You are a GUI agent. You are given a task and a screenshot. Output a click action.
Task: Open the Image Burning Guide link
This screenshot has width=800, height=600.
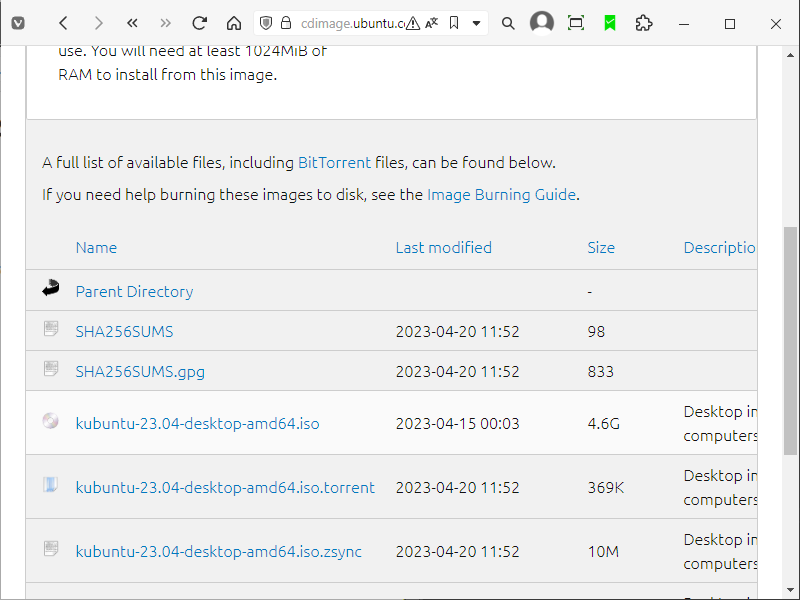502,195
